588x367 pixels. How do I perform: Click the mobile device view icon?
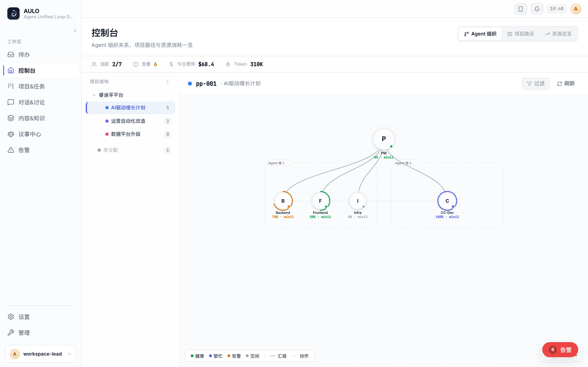coord(520,9)
